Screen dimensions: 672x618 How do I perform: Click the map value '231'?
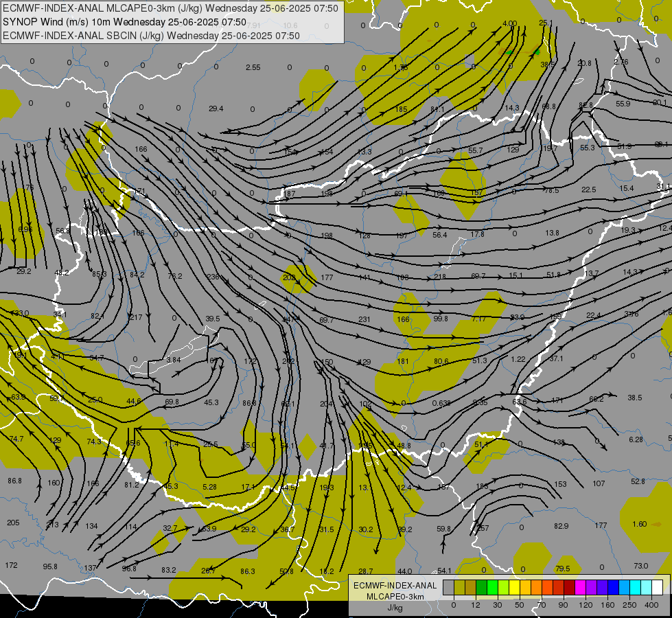pyautogui.click(x=364, y=319)
